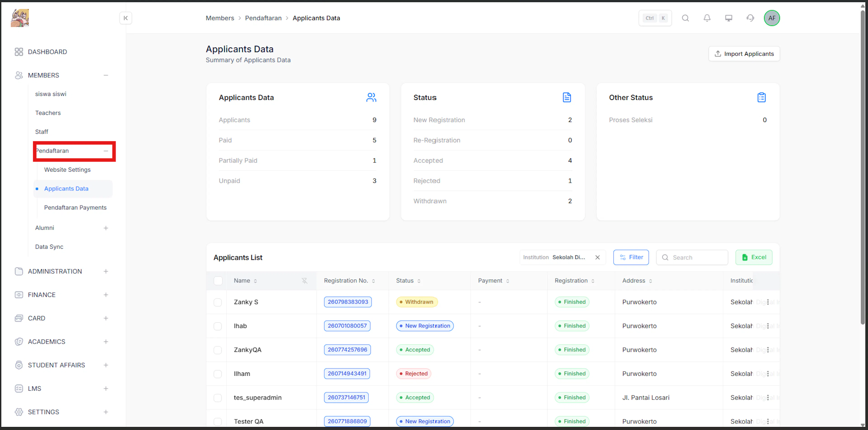
Task: Click the Dashboard grid icon
Action: [19, 52]
